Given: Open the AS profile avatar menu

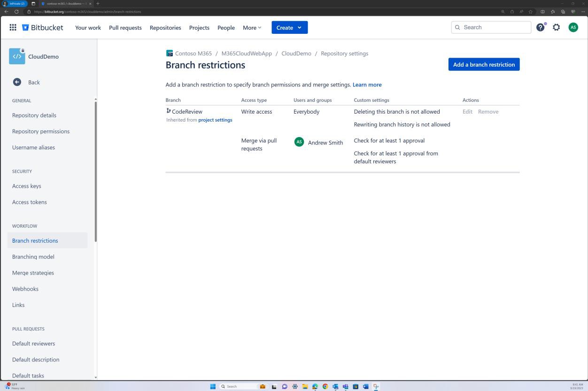Looking at the screenshot, I should click(573, 27).
